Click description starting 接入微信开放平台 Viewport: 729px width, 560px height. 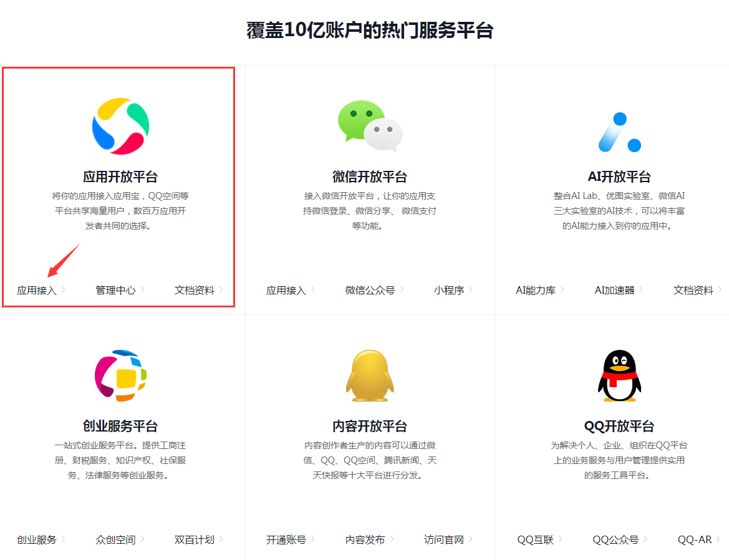(x=370, y=211)
